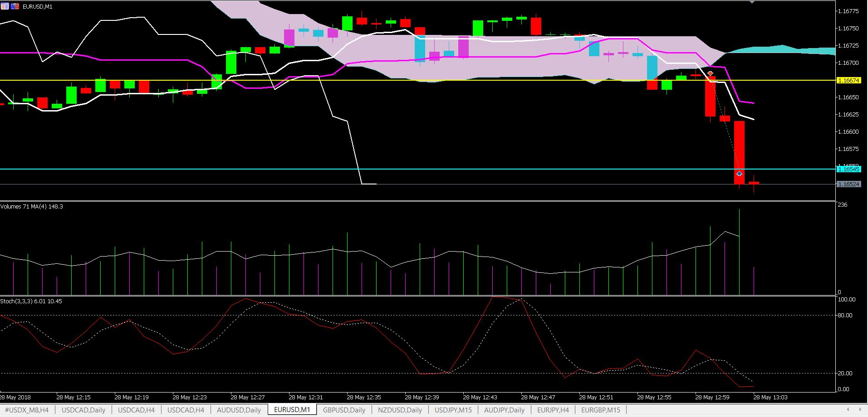The height and width of the screenshot is (417, 868).
Task: Click the 236 volume scale maximum value
Action: [843, 205]
